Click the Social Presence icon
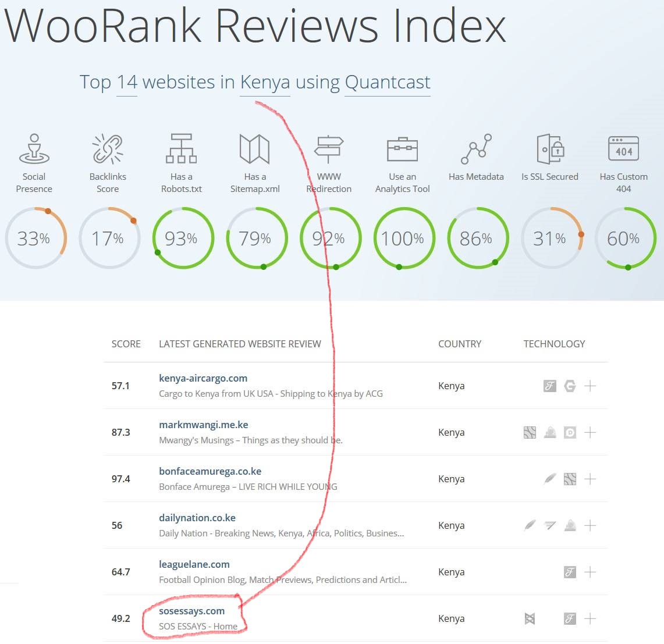 [x=34, y=148]
